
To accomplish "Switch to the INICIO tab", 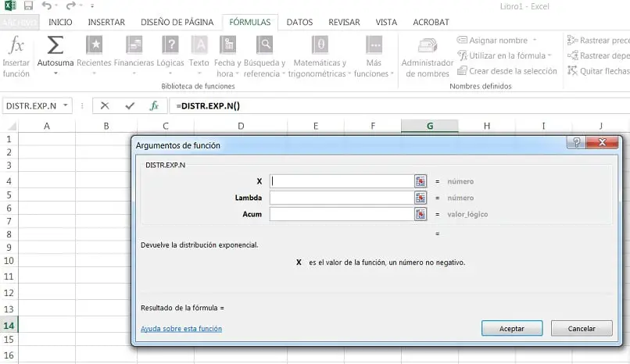I will coord(60,22).
